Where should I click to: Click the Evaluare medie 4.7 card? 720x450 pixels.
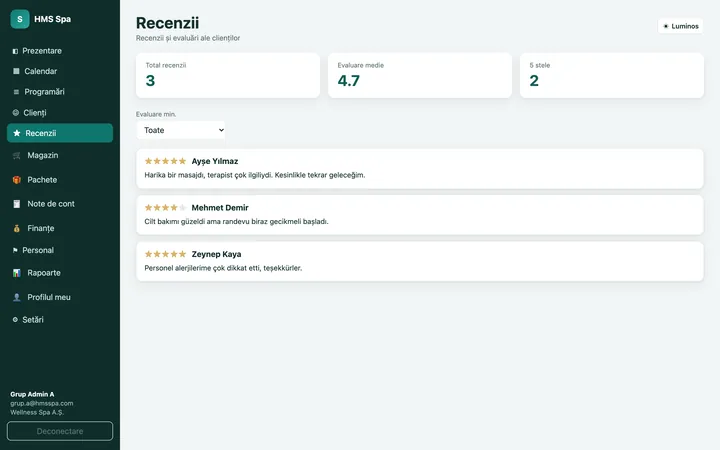tap(420, 75)
